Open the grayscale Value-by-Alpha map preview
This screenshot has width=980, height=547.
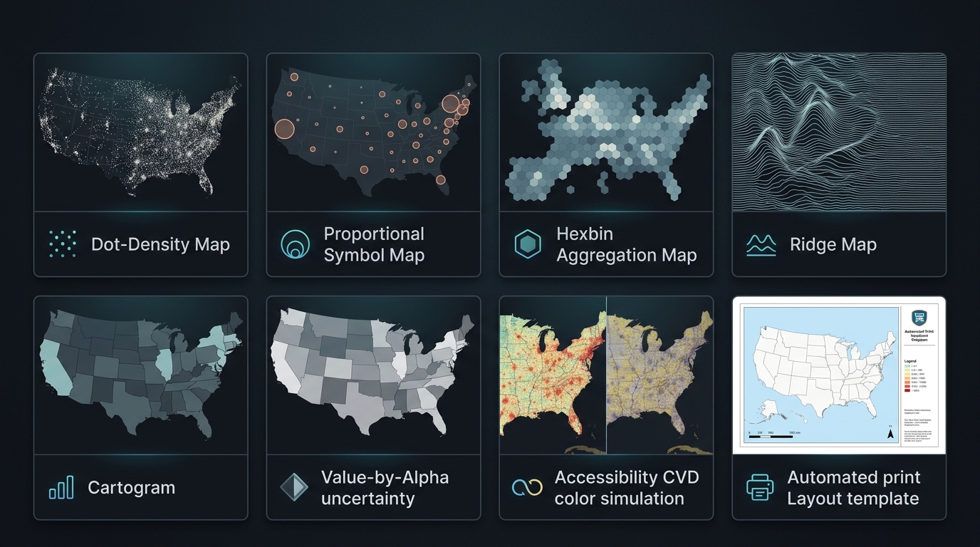[373, 375]
